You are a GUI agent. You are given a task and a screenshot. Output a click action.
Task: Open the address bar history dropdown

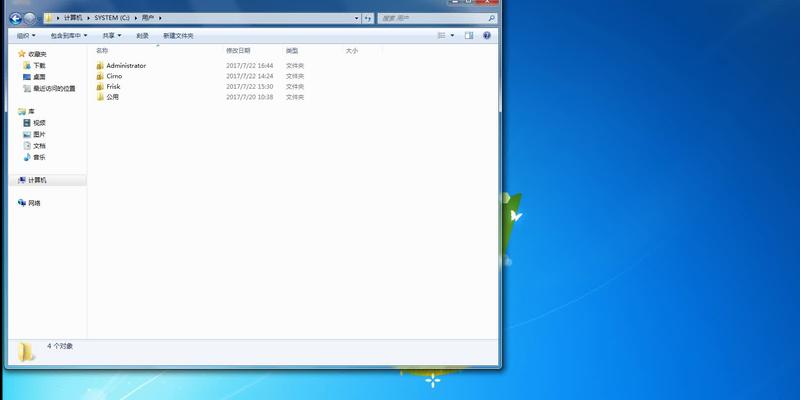point(357,18)
